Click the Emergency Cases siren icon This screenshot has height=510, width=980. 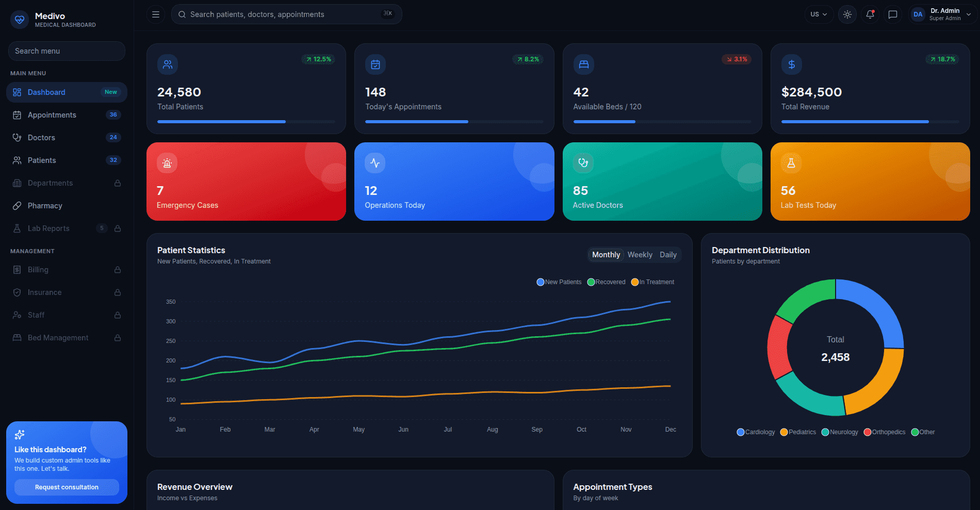pyautogui.click(x=167, y=163)
